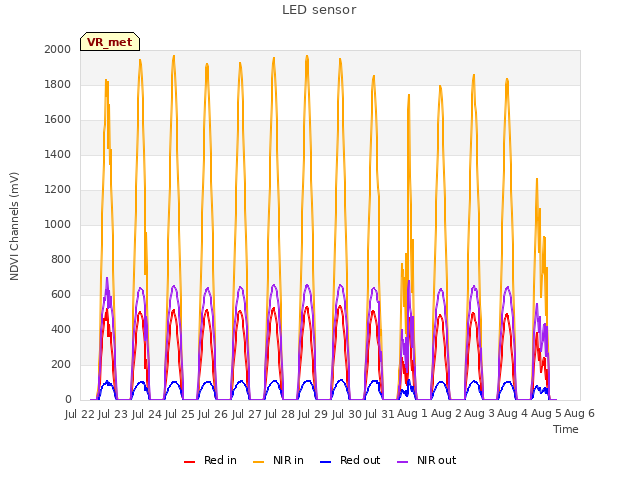
Task: Click the '1400' y-axis tick label
Action: [x=58, y=154]
